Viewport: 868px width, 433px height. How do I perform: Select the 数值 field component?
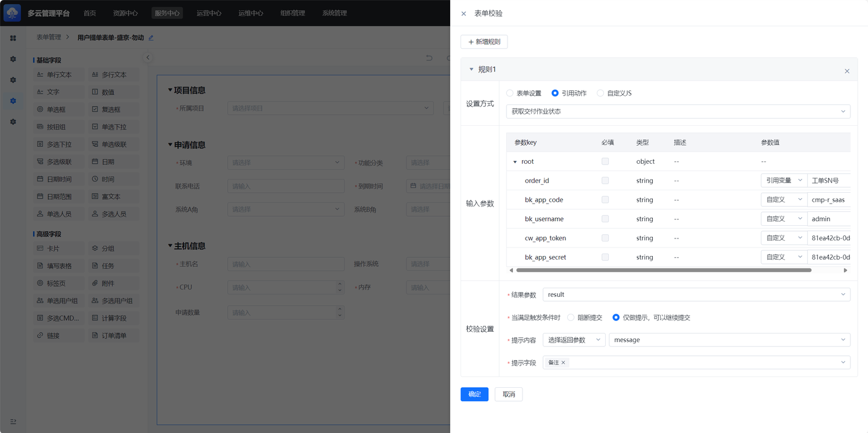point(113,92)
